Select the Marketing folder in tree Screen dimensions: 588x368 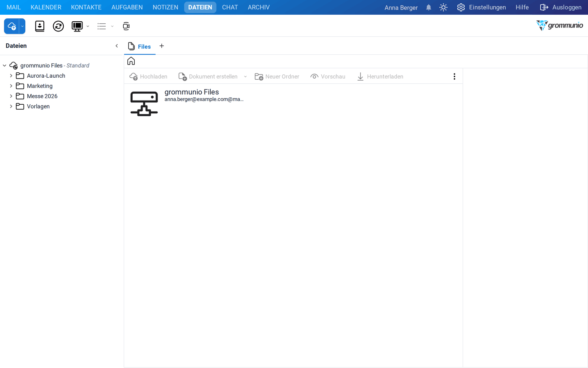[40, 86]
